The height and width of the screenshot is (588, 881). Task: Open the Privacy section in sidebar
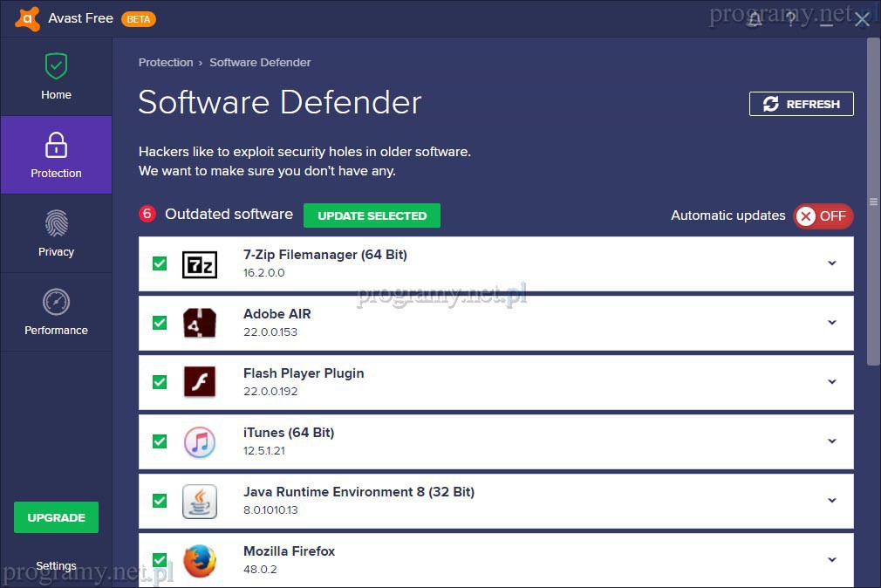click(56, 234)
